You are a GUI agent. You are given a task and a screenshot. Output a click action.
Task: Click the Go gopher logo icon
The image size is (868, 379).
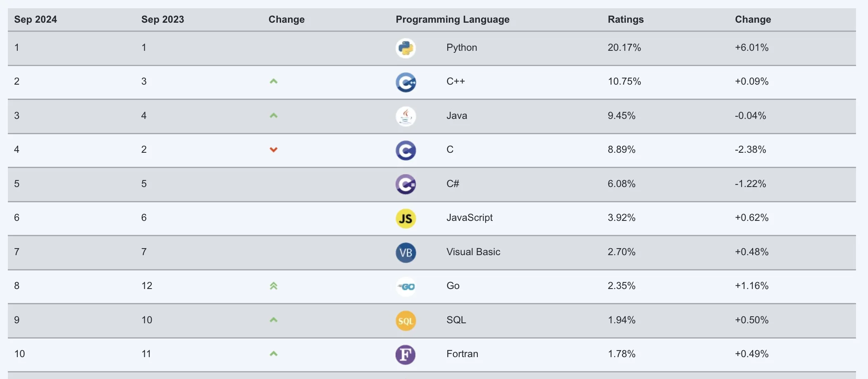405,287
